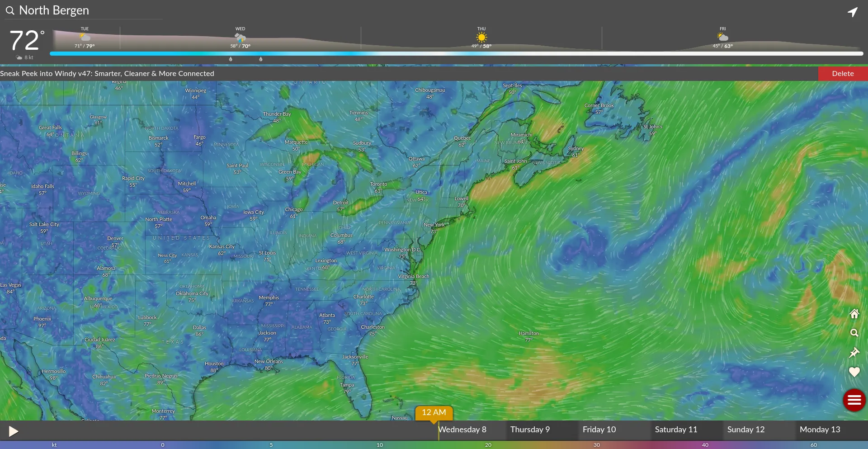The image size is (868, 449).
Task: Click the North Bergen search field
Action: 86,10
